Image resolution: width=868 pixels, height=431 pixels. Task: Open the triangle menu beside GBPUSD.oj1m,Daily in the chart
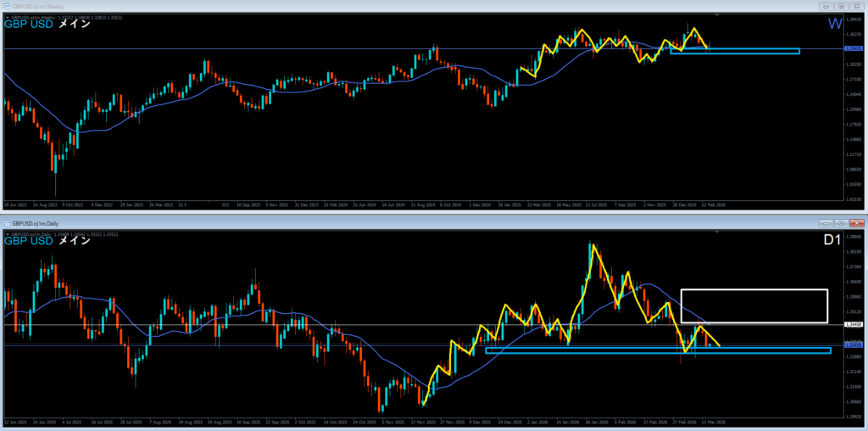click(x=7, y=234)
